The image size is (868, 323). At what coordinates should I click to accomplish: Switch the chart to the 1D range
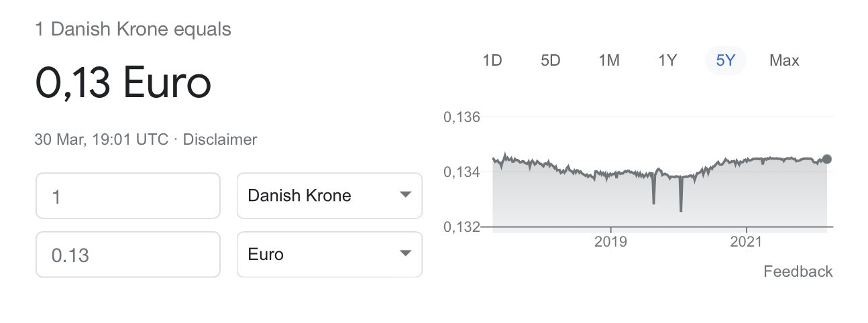point(492,61)
